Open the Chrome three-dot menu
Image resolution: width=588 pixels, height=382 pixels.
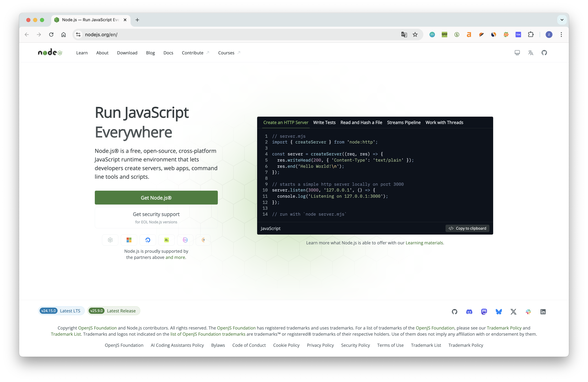coord(561,35)
